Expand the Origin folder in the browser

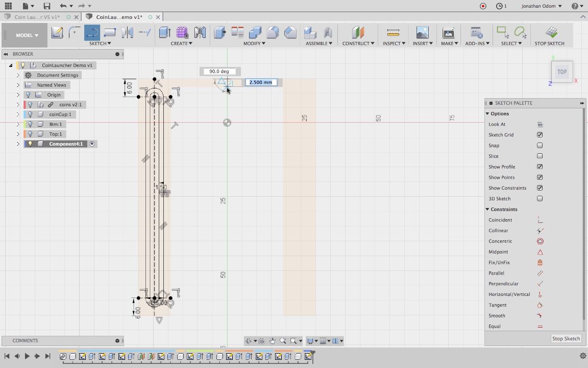click(x=18, y=95)
